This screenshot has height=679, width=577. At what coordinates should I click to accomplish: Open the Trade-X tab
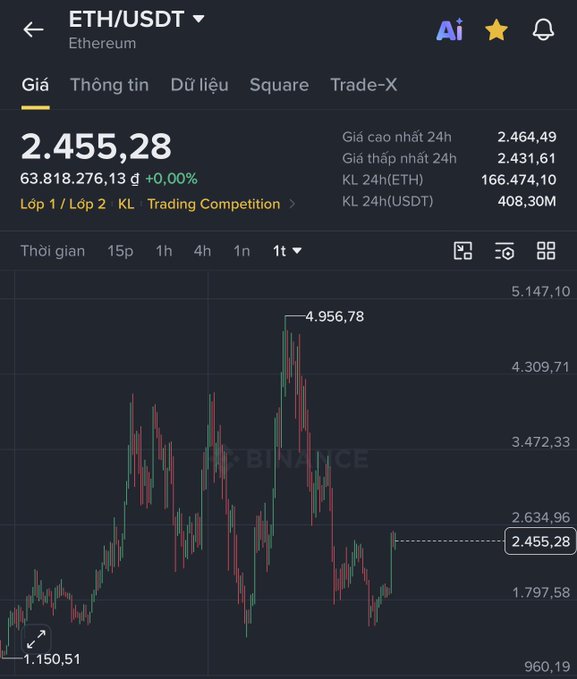point(364,85)
